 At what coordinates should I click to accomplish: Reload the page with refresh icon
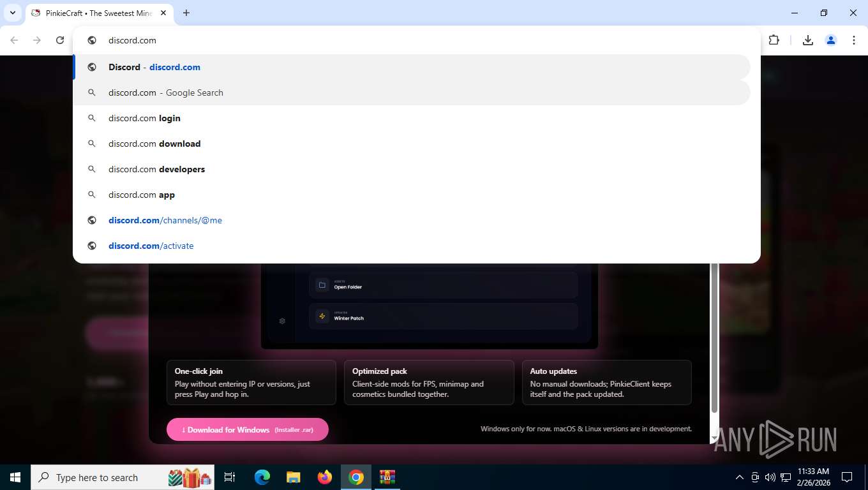(x=60, y=40)
